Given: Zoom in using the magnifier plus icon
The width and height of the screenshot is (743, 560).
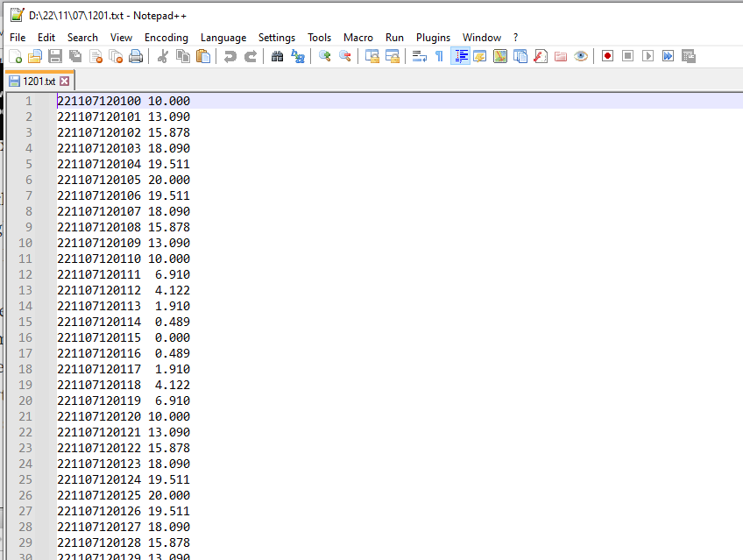Looking at the screenshot, I should [x=325, y=56].
